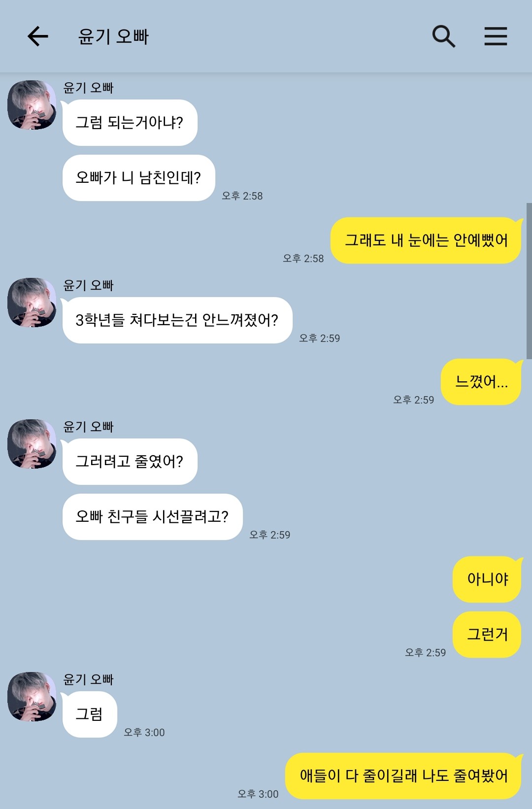Image resolution: width=532 pixels, height=809 pixels.
Task: Click the chat scrollbar handle on right edge
Action: pos(529,281)
